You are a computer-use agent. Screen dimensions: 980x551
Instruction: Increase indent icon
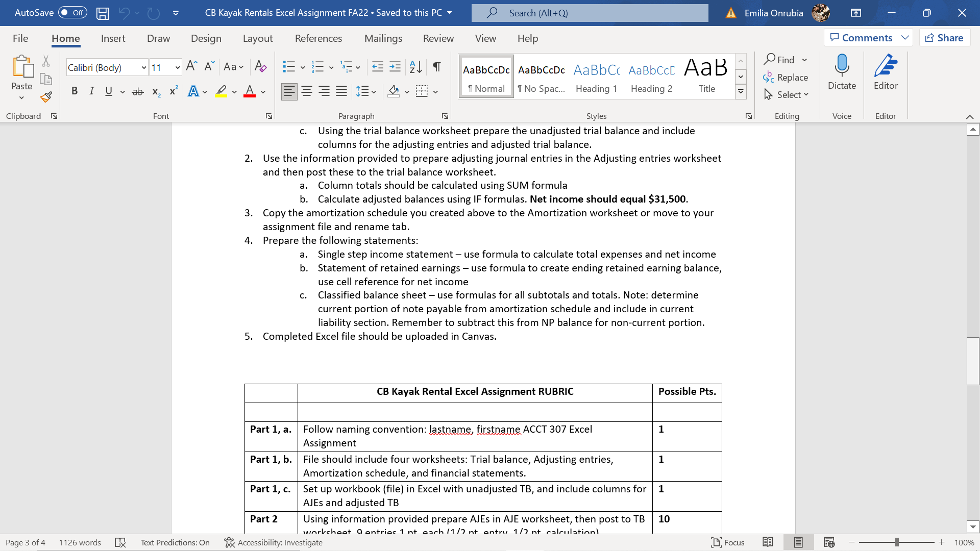tap(395, 67)
